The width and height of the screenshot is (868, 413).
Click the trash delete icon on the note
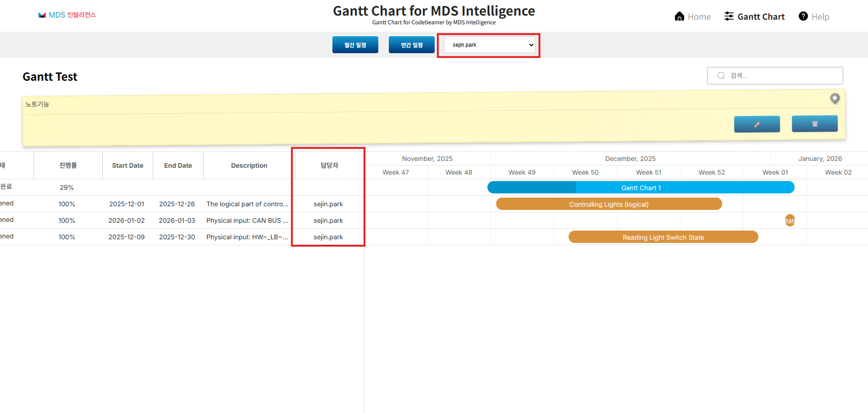pyautogui.click(x=814, y=123)
